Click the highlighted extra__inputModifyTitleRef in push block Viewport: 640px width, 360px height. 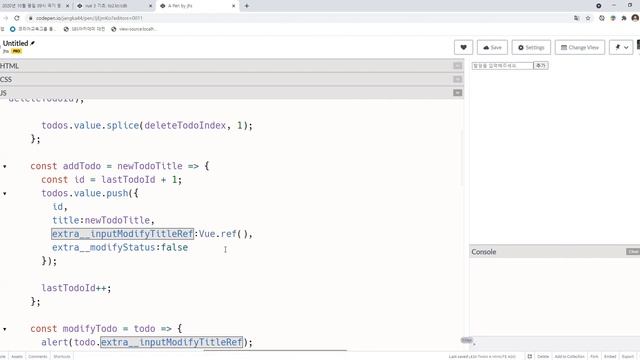pos(122,234)
